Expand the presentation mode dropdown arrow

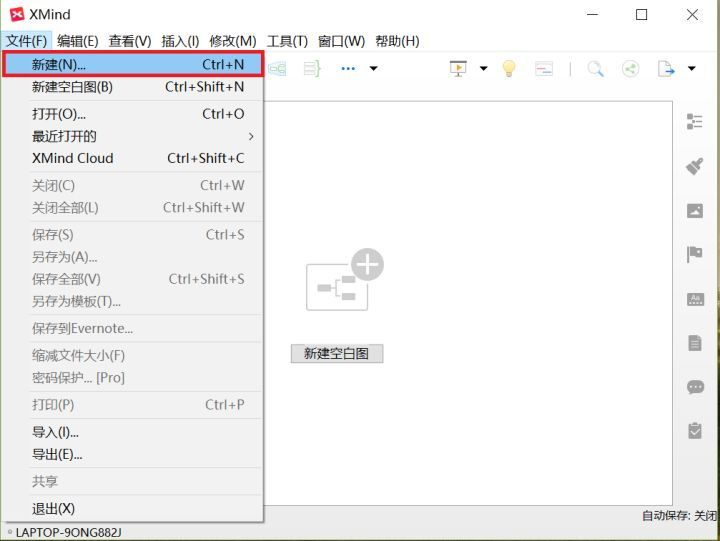pyautogui.click(x=484, y=69)
